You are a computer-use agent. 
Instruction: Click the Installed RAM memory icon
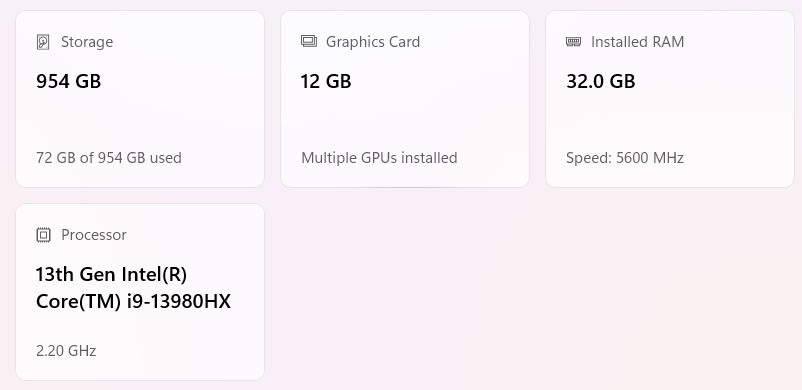click(573, 41)
